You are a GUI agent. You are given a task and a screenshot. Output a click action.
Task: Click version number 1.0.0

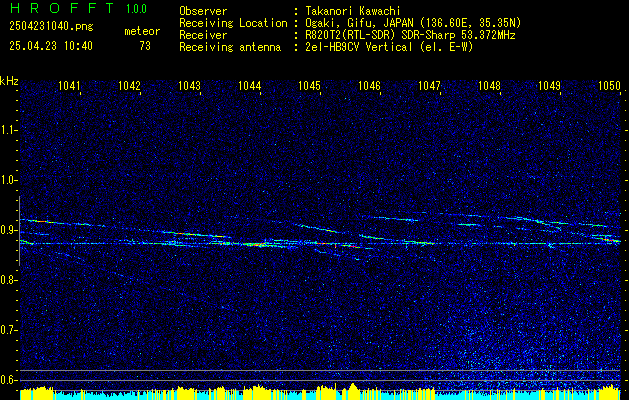136,9
